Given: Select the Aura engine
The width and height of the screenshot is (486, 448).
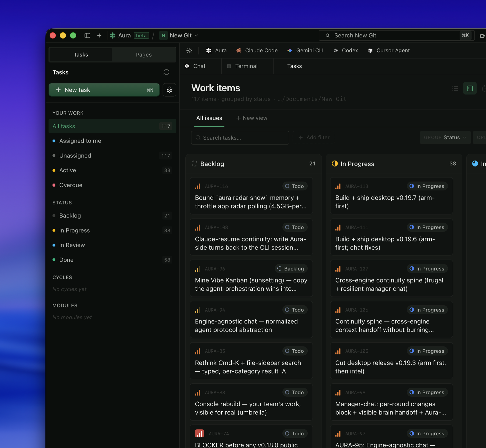Looking at the screenshot, I should coord(216,51).
